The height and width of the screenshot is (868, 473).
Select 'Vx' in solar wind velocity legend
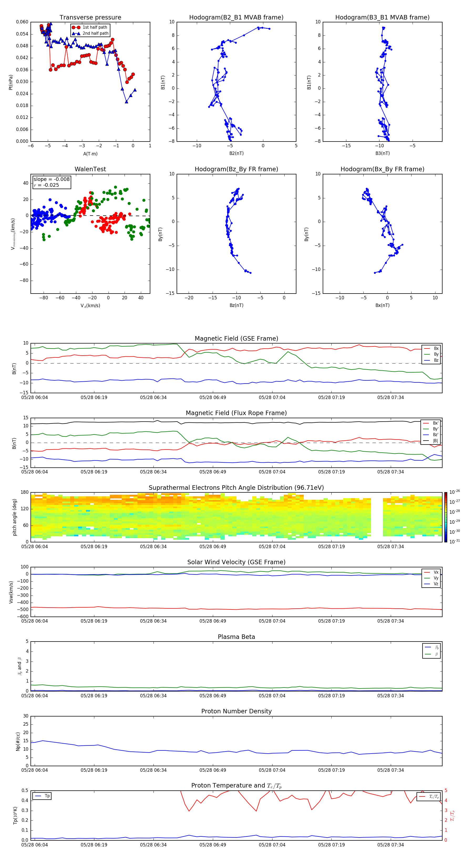point(431,572)
